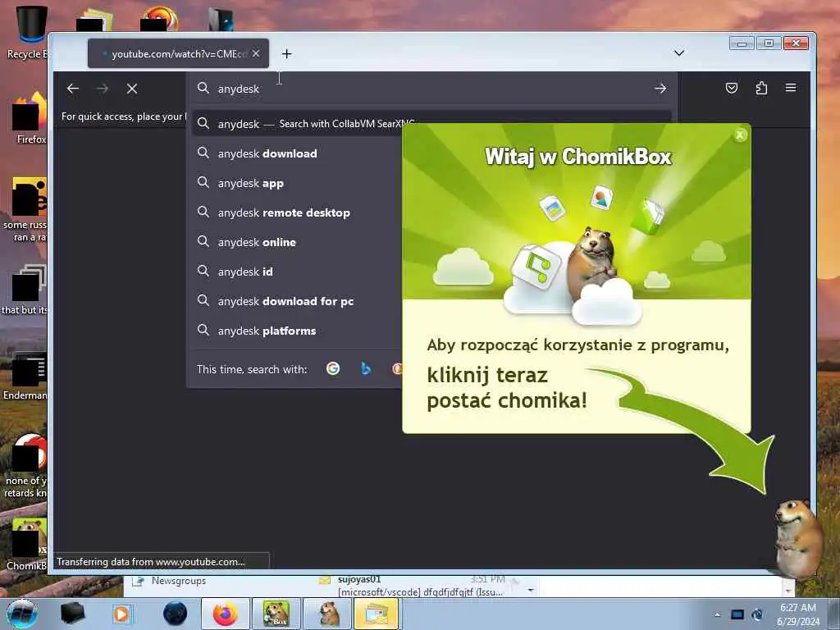Search this time with Google icon
The height and width of the screenshot is (630, 840).
pos(333,368)
